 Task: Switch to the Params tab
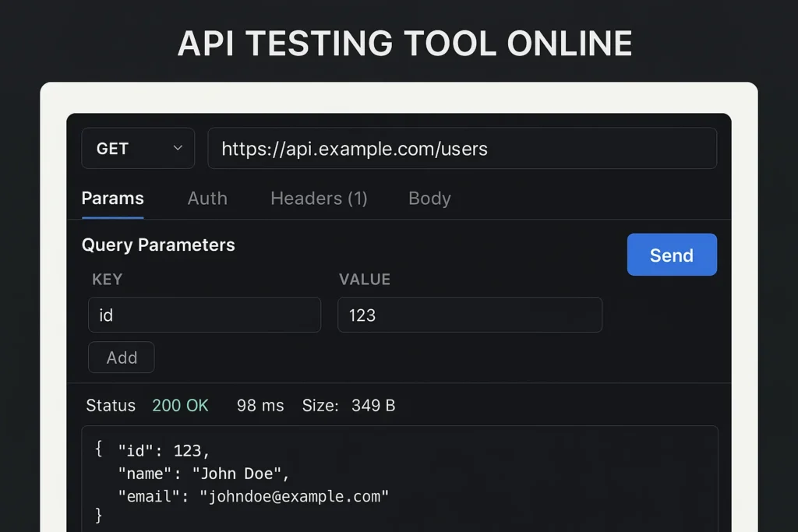tap(112, 199)
